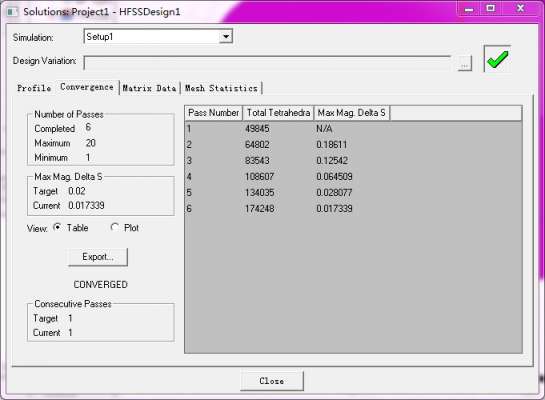Select pass 6 row with 174248 tetrahedra
Screen dimensions: 545x400
[x=353, y=209]
